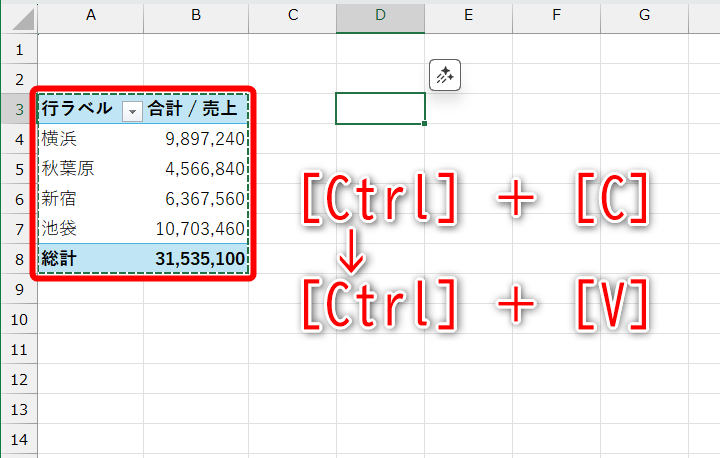Viewport: 720px width, 458px height.
Task: Select row 5 header
Action: point(19,169)
